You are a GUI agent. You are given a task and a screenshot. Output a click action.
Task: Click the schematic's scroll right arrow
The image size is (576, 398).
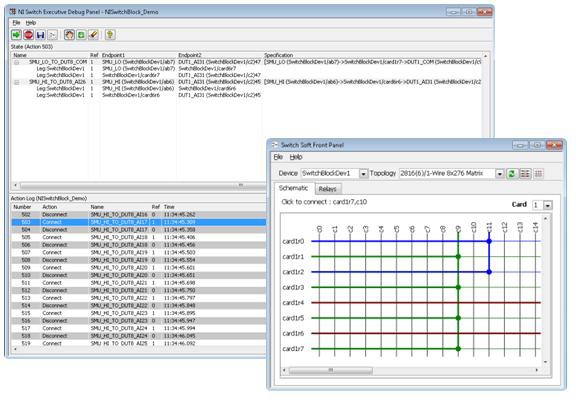537,370
